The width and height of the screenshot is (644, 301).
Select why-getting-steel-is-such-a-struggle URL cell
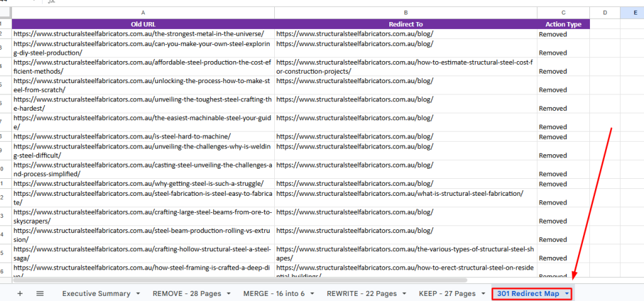click(x=143, y=183)
